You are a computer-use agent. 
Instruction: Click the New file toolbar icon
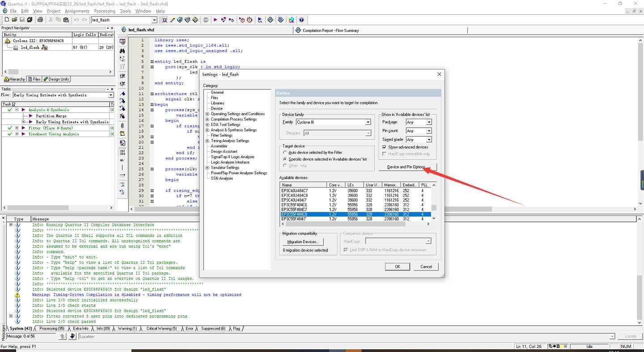pos(7,20)
